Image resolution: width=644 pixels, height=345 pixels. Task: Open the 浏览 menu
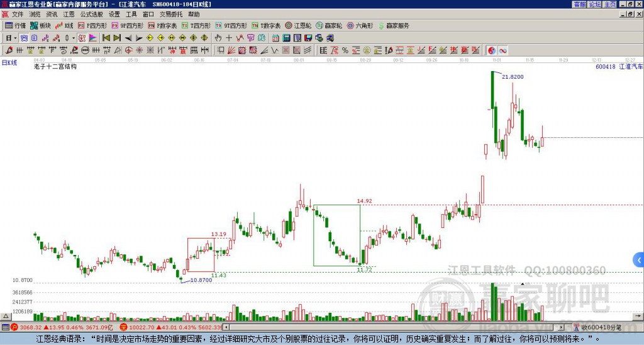35,14
